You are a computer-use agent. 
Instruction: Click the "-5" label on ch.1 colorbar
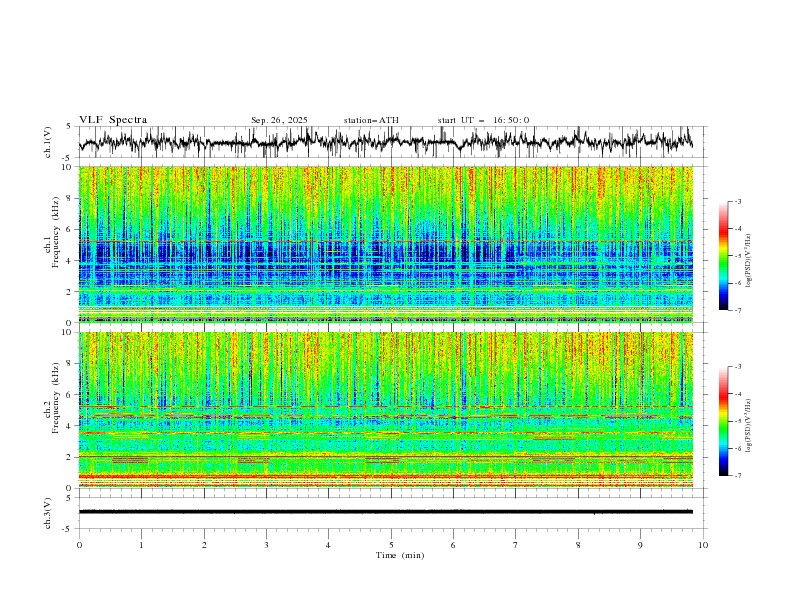pyautogui.click(x=738, y=256)
